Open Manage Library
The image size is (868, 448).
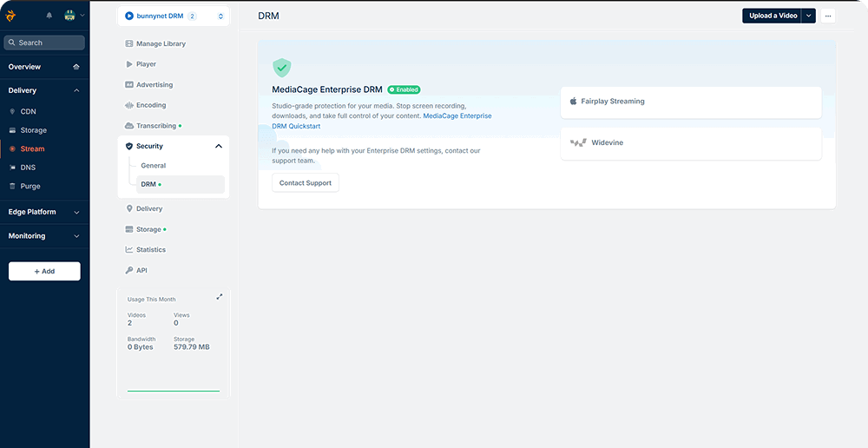click(x=161, y=43)
